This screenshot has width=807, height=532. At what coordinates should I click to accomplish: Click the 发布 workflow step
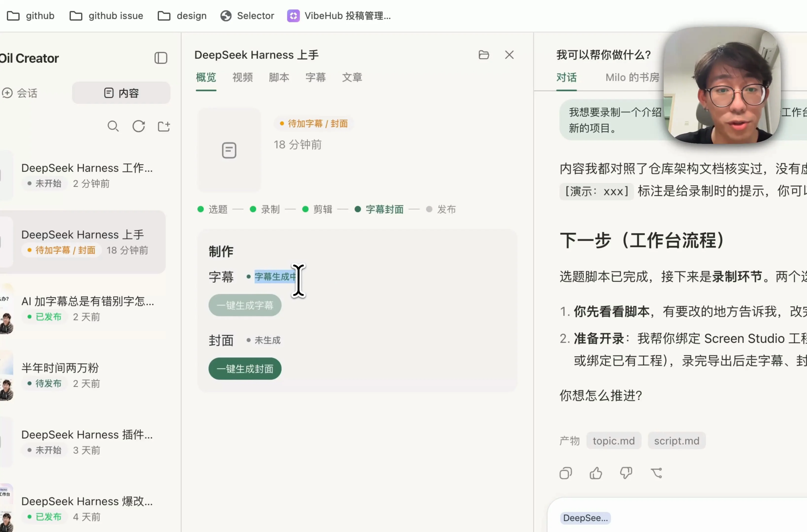[x=441, y=209]
